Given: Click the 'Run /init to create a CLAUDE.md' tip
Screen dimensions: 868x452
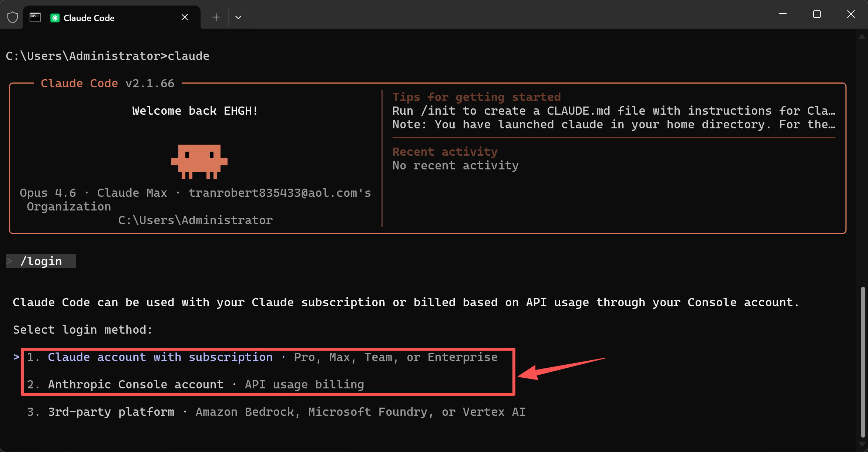Looking at the screenshot, I should [614, 111].
